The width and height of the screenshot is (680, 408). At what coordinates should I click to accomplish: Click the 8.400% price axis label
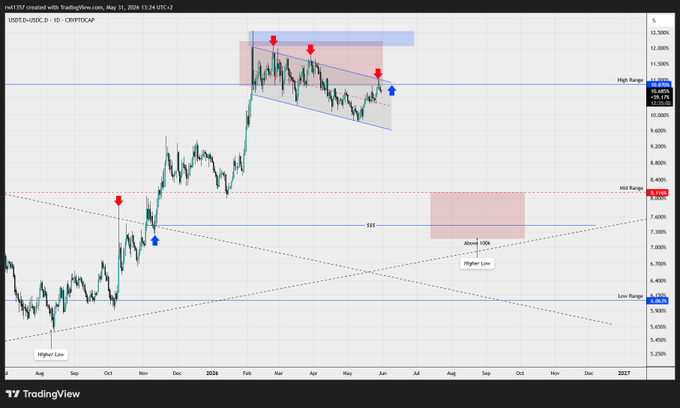[x=658, y=180]
